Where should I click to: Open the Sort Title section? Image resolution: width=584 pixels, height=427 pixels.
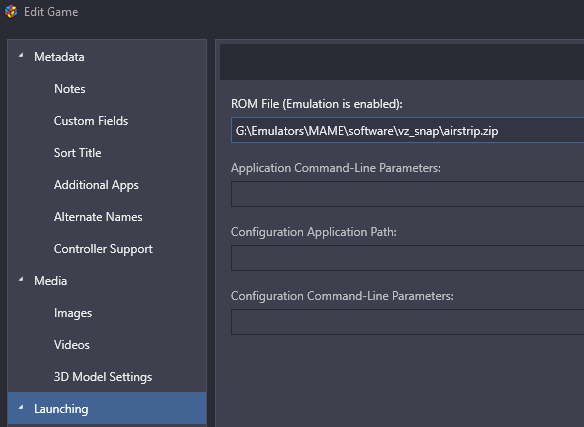pyautogui.click(x=77, y=153)
